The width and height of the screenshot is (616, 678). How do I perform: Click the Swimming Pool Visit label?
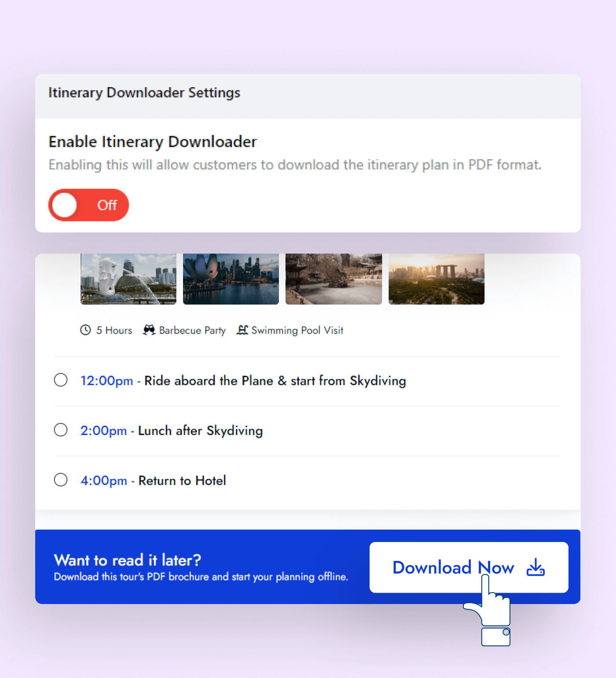[297, 330]
